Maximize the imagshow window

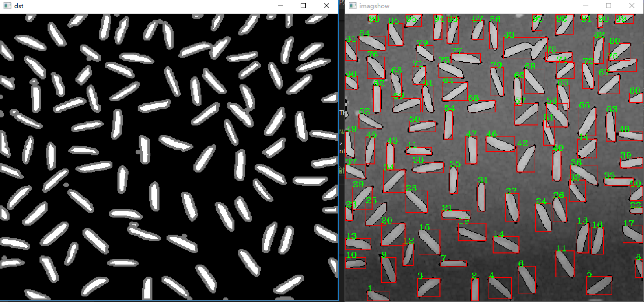(608, 6)
